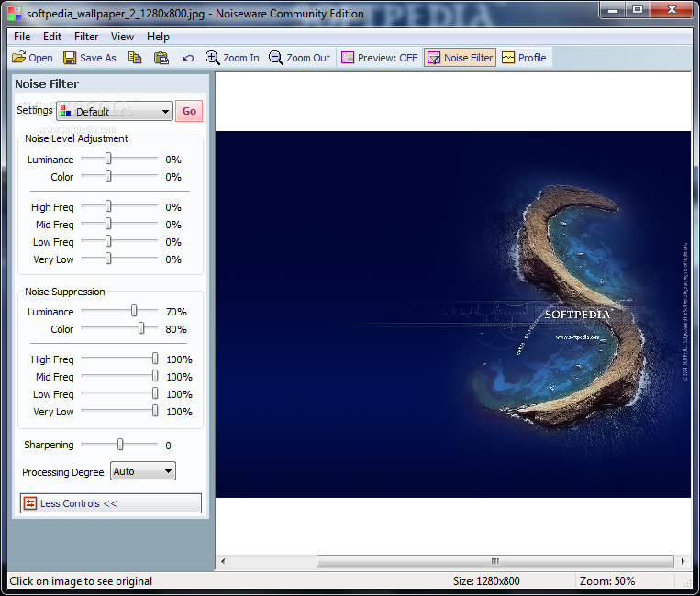Click the Noise Suppression '80%' value
This screenshot has width=700, height=596.
[176, 329]
